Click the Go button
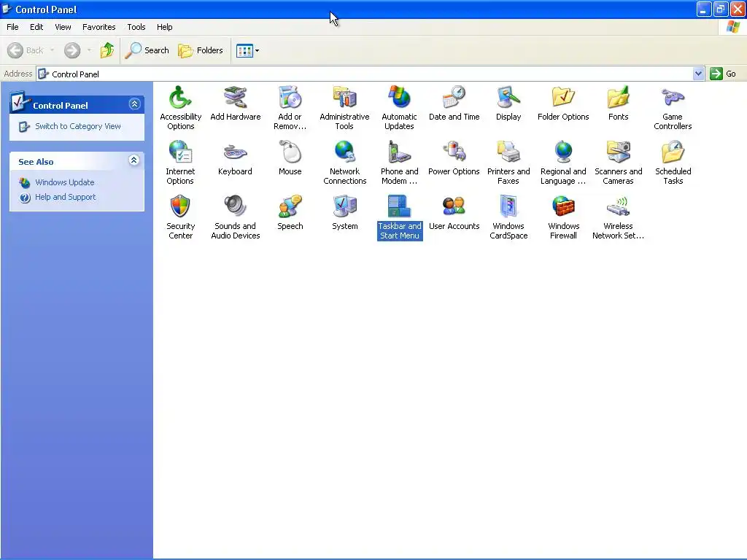747x560 pixels. (723, 74)
